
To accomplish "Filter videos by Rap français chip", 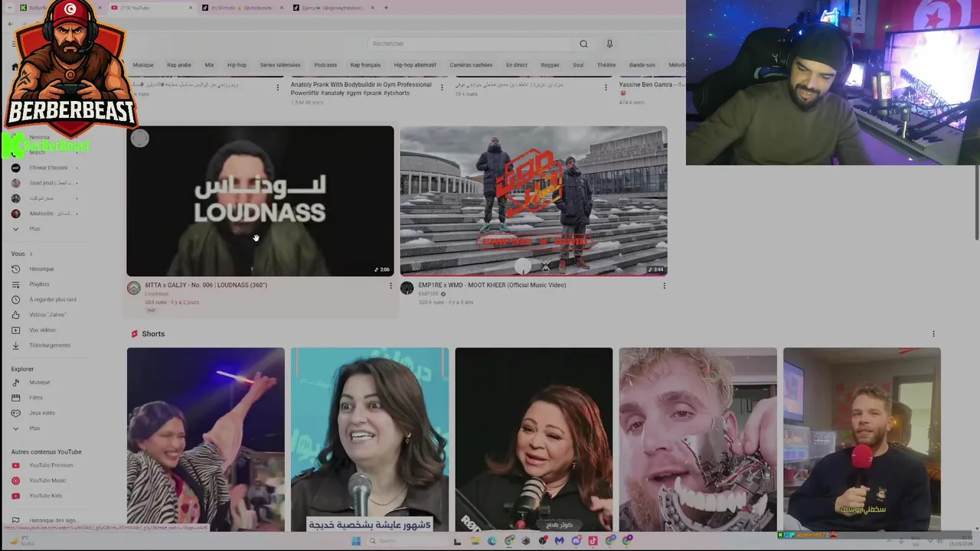I will coord(365,65).
